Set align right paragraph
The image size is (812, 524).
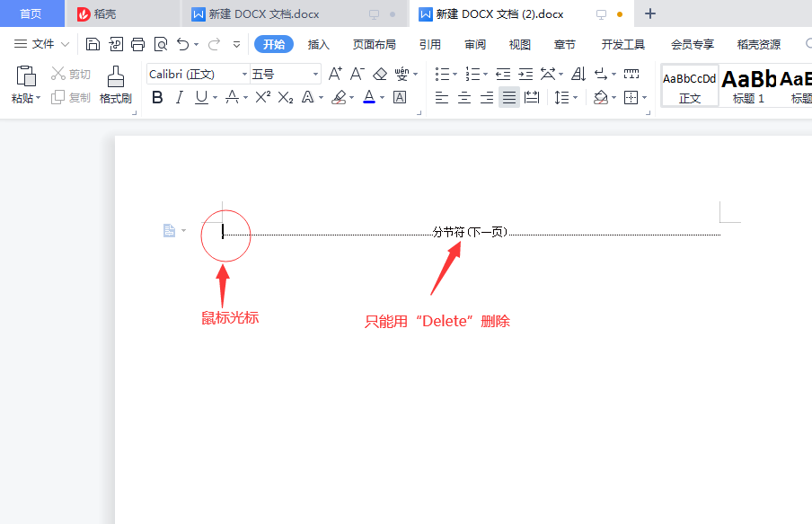coord(487,97)
